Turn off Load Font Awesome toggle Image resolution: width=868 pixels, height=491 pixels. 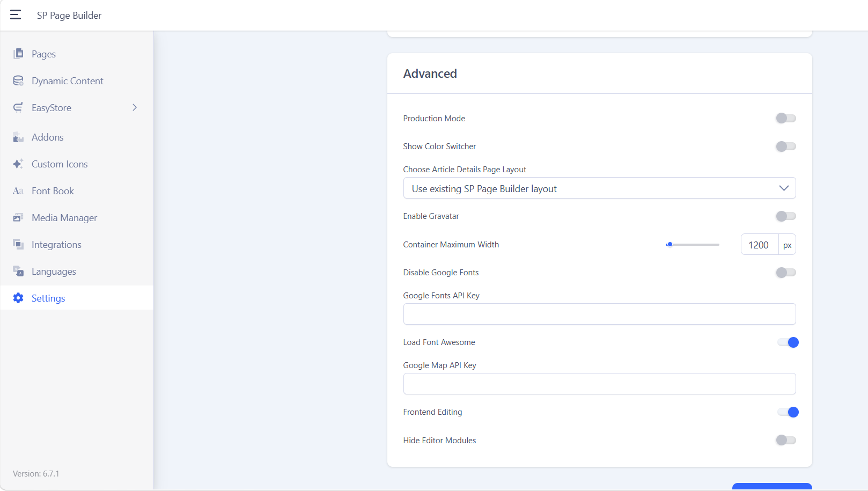coord(788,342)
